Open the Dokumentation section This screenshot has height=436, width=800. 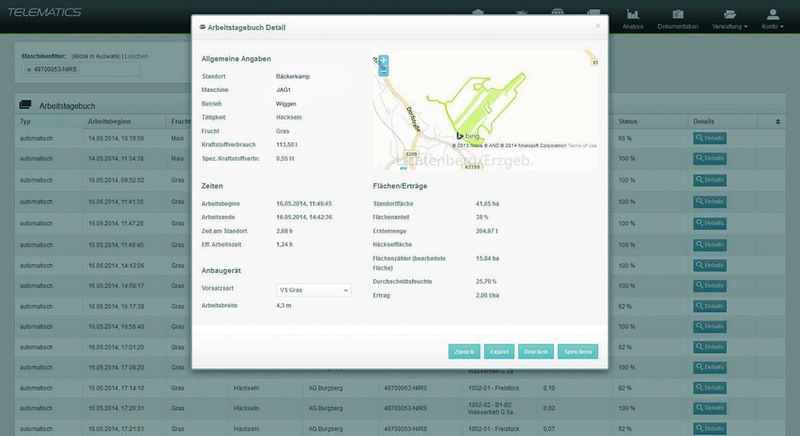pyautogui.click(x=679, y=18)
